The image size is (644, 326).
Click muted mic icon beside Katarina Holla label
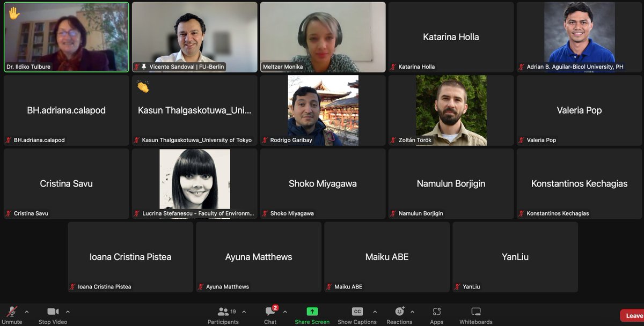pyautogui.click(x=393, y=67)
